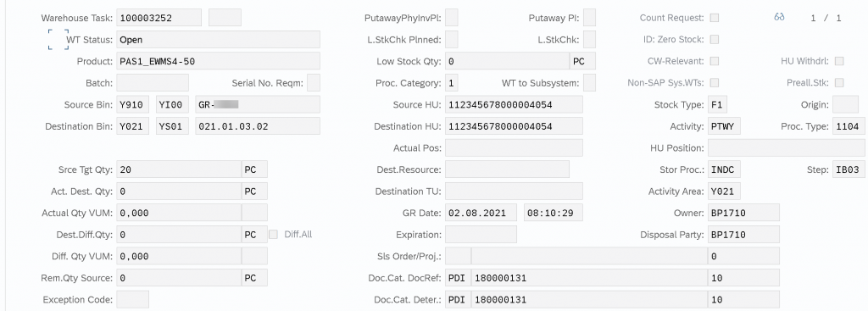Screen dimensions: 868x311
Task: Select the Srce Tgt Qty field
Action: coord(178,169)
